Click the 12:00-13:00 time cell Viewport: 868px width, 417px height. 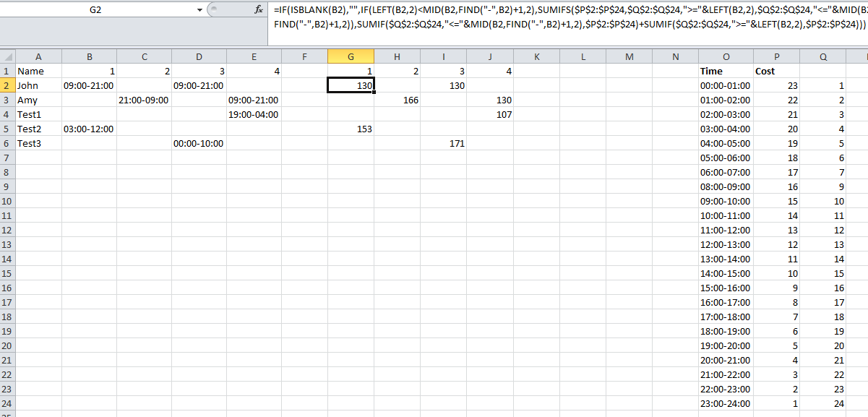[x=726, y=244]
